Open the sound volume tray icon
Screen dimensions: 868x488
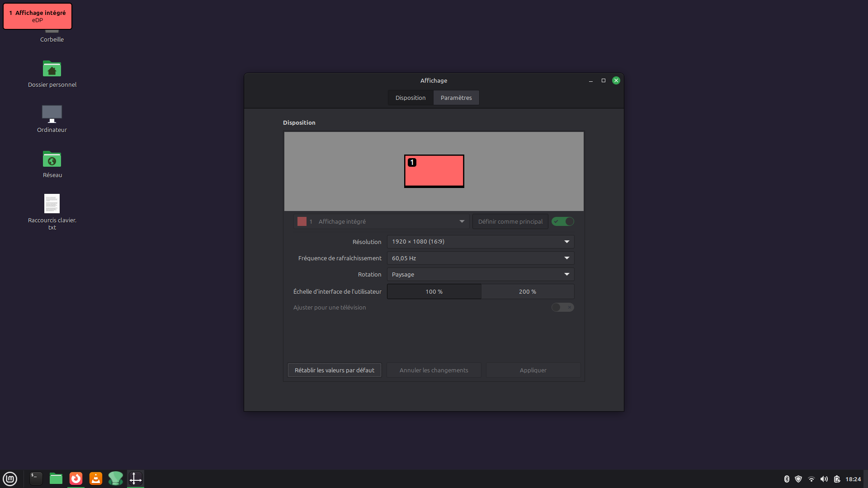824,479
